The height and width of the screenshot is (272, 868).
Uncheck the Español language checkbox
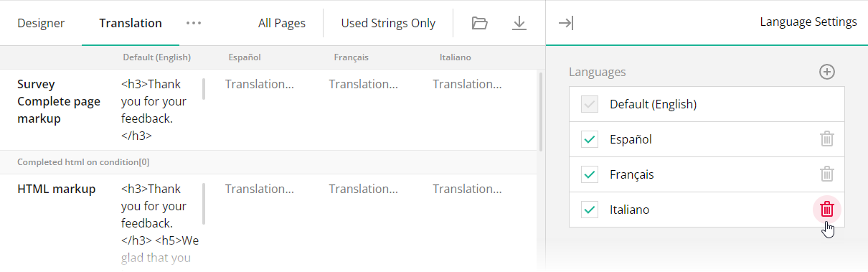(590, 139)
